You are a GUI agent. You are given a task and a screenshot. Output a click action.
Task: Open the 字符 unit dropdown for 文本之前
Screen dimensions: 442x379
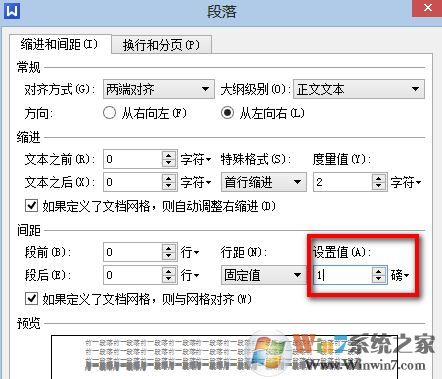pyautogui.click(x=196, y=159)
